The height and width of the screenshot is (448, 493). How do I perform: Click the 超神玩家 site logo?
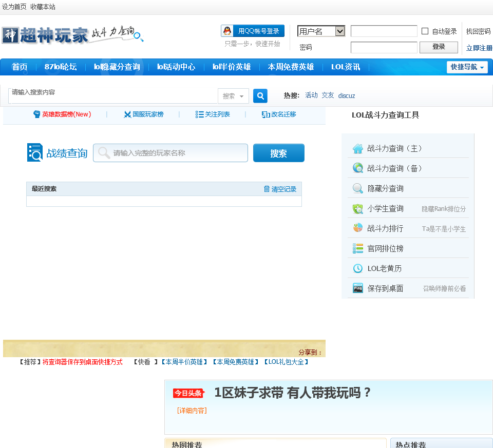(72, 34)
